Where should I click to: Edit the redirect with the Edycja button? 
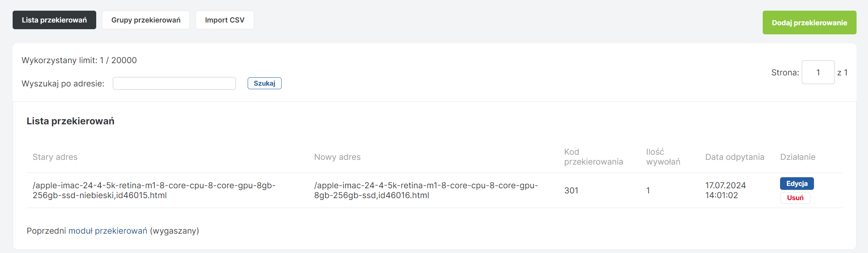coord(797,184)
